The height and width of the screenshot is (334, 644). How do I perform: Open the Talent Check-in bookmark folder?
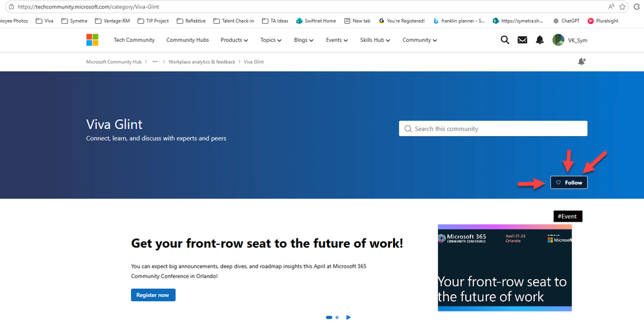coord(234,21)
